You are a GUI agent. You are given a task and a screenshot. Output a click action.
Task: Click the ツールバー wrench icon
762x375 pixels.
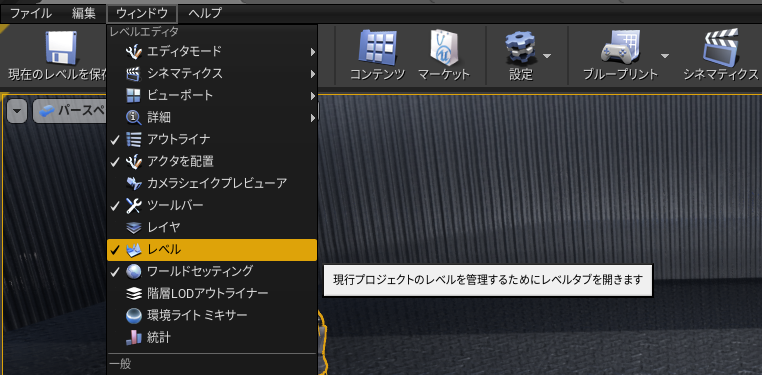pyautogui.click(x=133, y=205)
